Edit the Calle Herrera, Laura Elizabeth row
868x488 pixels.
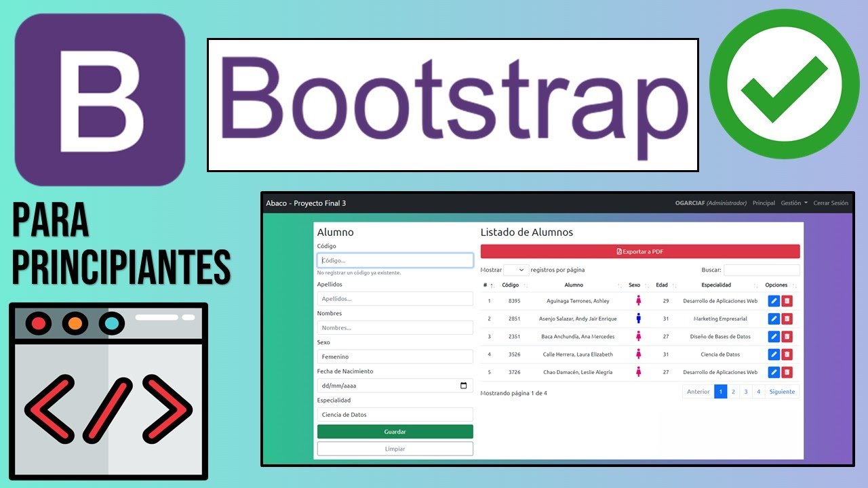click(774, 354)
